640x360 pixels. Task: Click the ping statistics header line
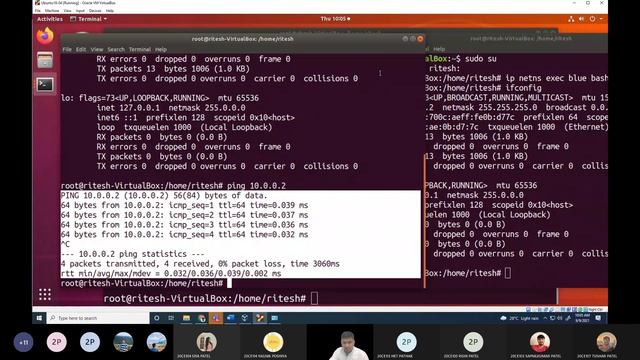point(132,254)
